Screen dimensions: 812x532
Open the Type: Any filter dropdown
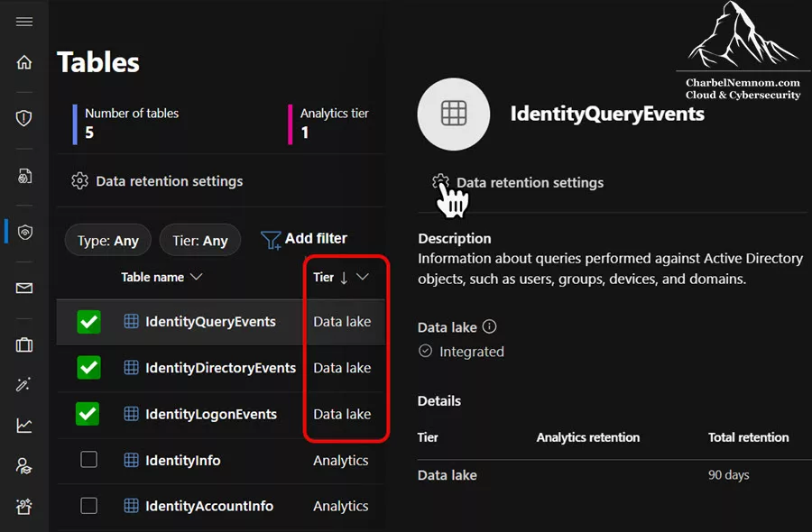107,241
